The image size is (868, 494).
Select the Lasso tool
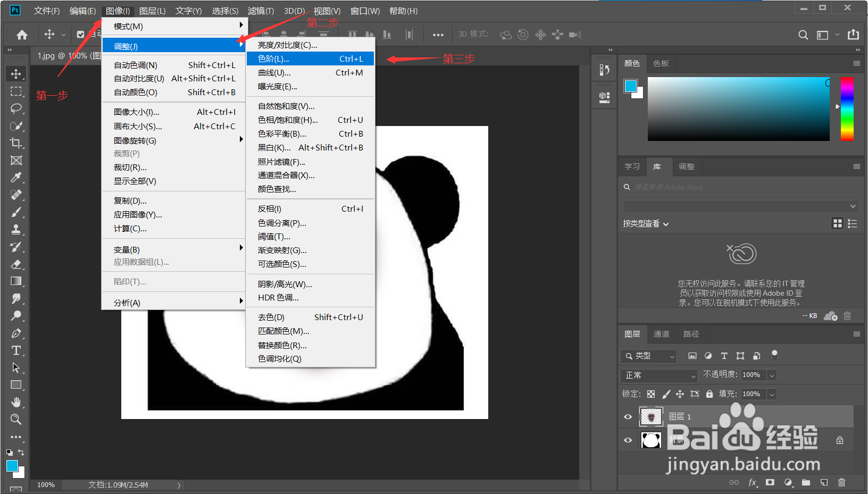tap(16, 108)
